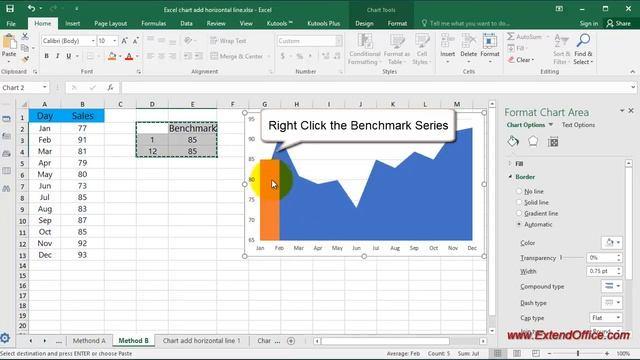Click Sign in

(x=589, y=23)
